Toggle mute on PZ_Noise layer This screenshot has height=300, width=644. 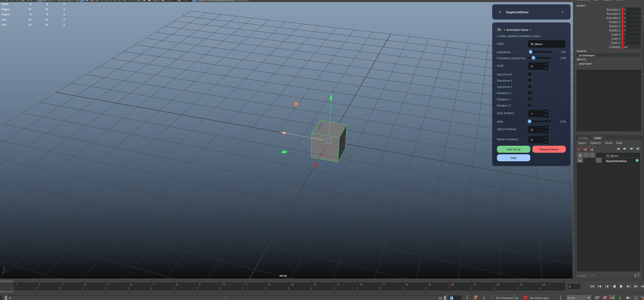[x=592, y=155]
